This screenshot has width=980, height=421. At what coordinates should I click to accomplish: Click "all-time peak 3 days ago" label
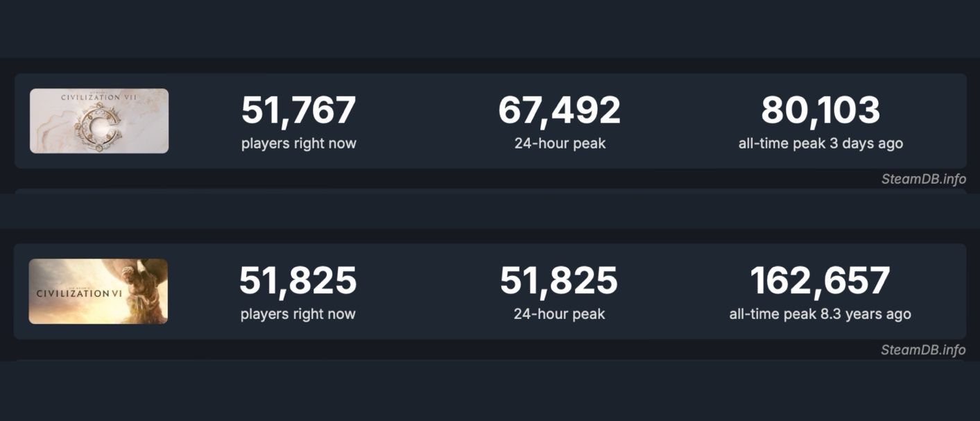(x=820, y=144)
